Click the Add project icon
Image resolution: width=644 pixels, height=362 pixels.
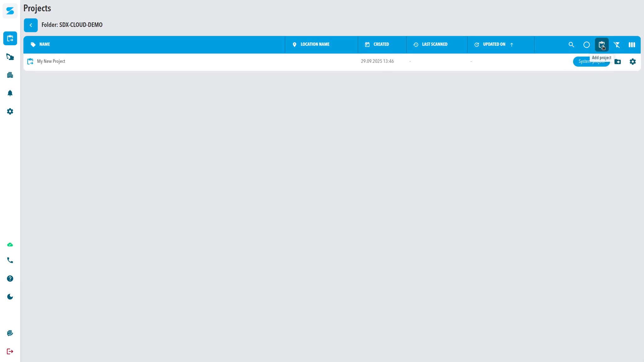601,45
